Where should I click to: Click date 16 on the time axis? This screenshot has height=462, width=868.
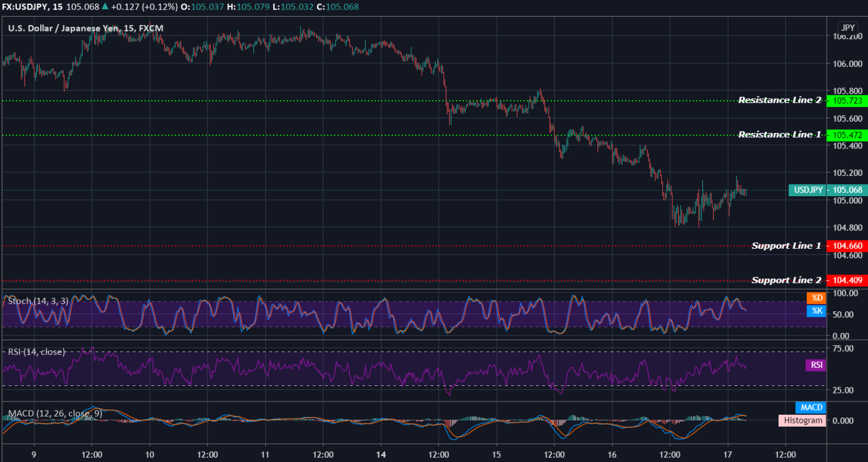612,454
